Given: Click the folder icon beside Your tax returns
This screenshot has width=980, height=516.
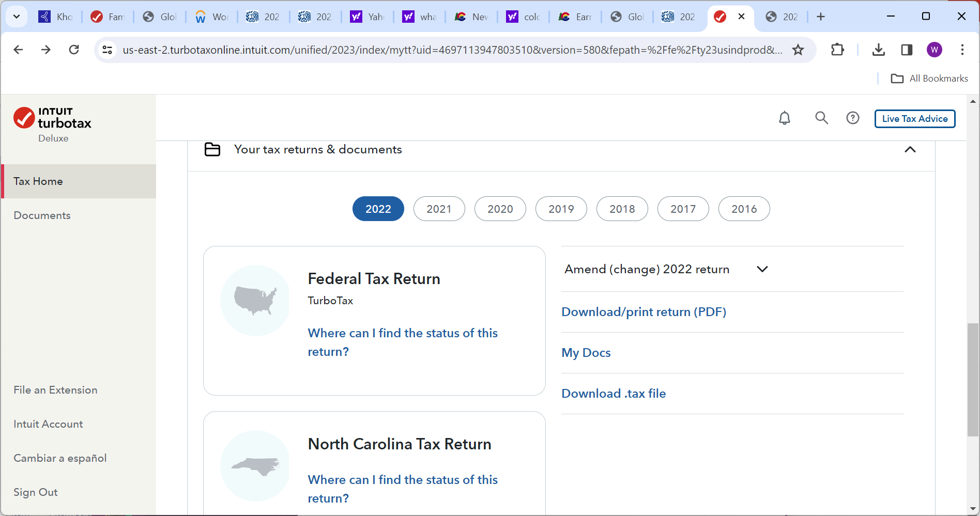Looking at the screenshot, I should [212, 149].
